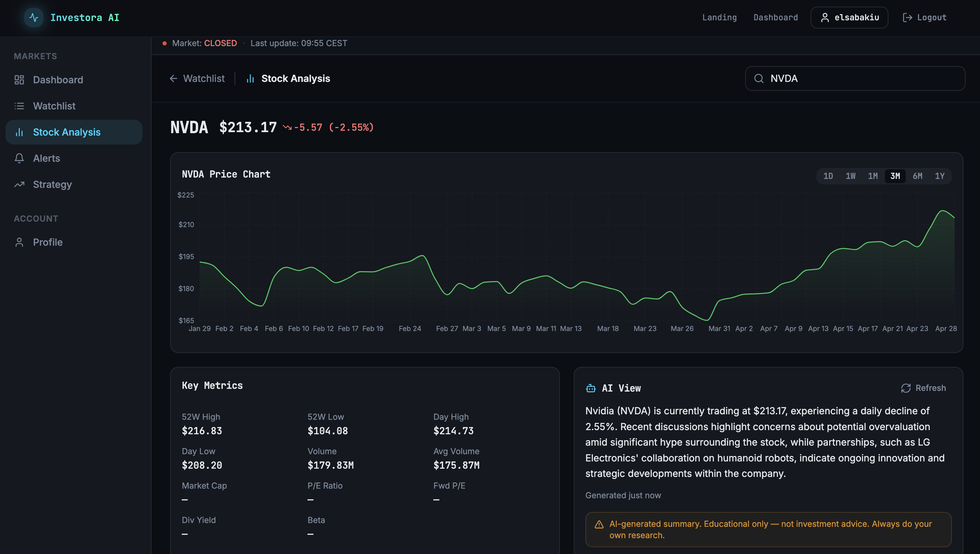Open Alerts from the sidebar
Viewport: 980px width, 554px height.
[74, 158]
